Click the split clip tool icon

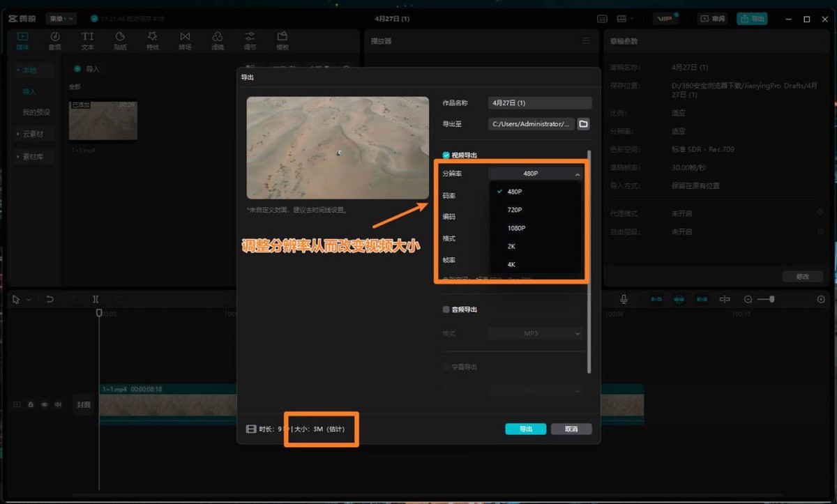click(96, 299)
